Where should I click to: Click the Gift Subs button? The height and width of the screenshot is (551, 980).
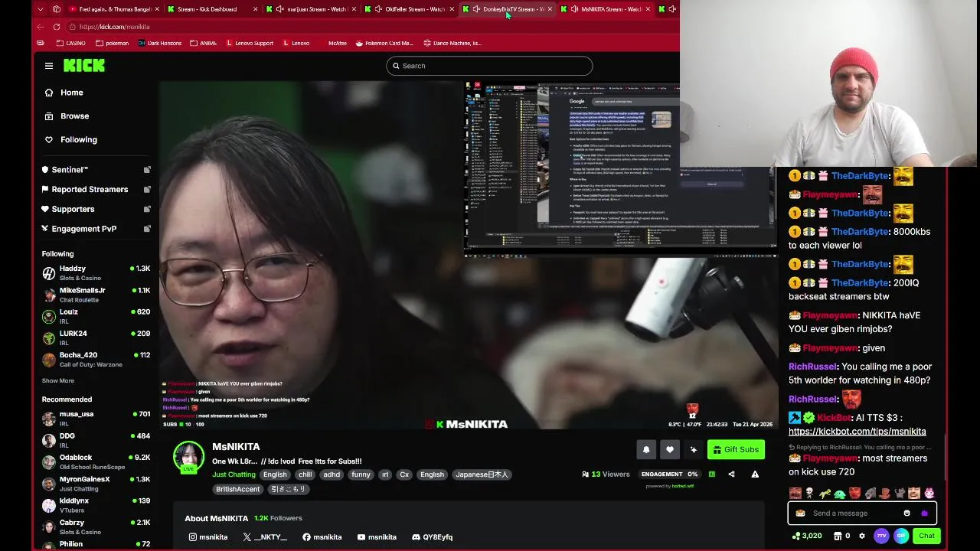click(736, 449)
